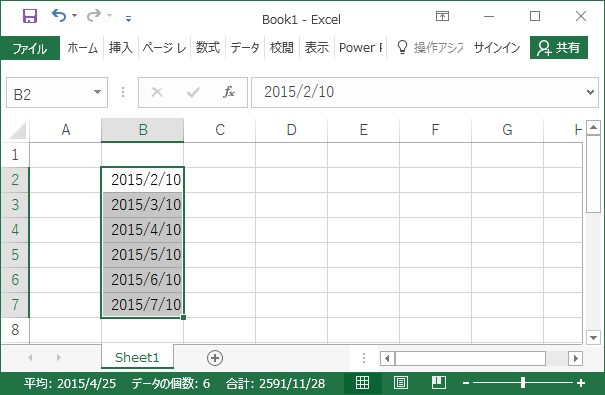This screenshot has height=395, width=605.
Task: Switch to the 挿入 ribbon tab
Action: (x=121, y=48)
